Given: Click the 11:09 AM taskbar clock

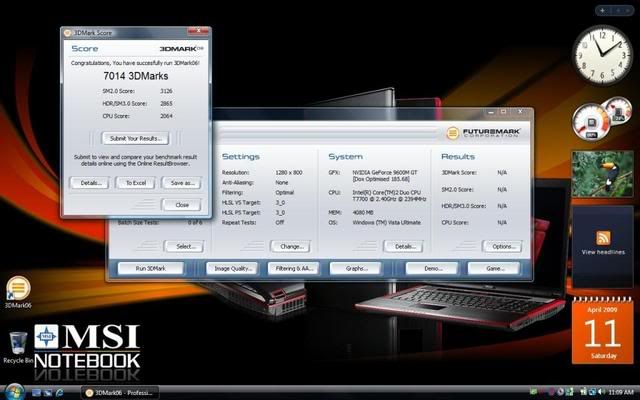Looking at the screenshot, I should pos(620,392).
